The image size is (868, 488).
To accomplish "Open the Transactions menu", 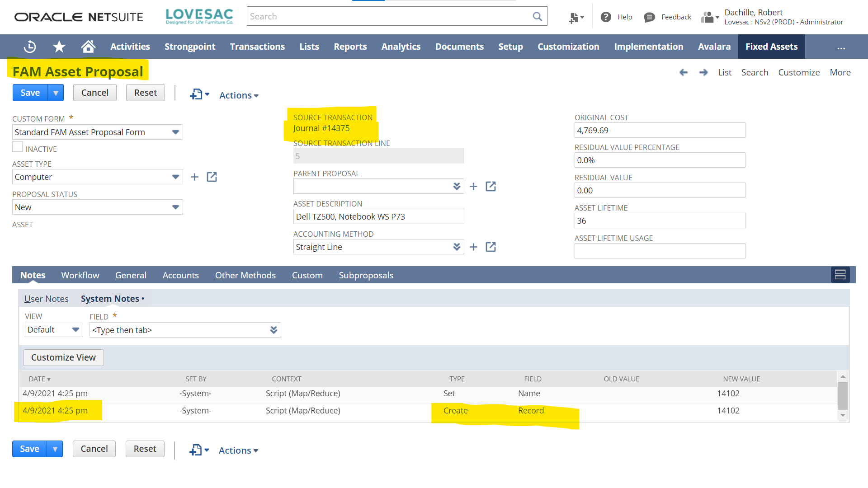I will point(257,47).
